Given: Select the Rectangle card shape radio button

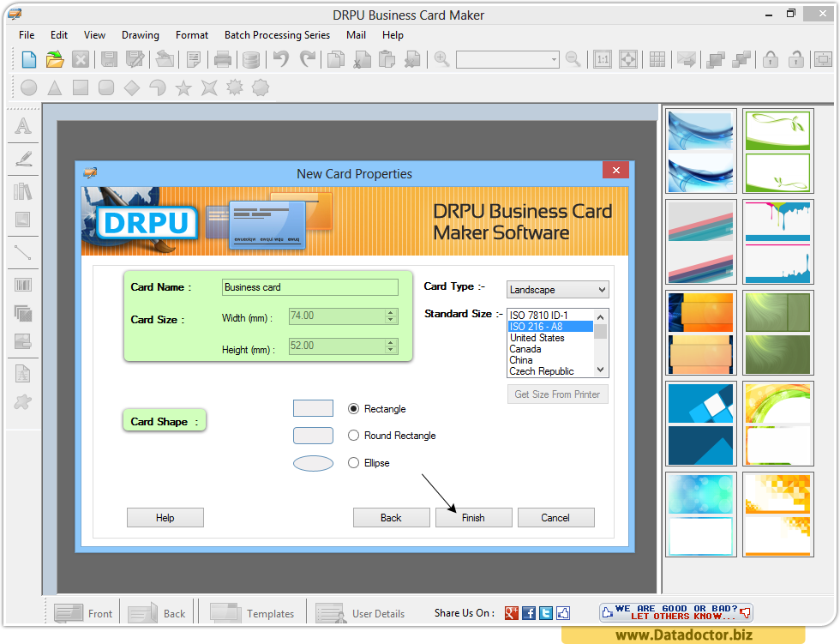Looking at the screenshot, I should pyautogui.click(x=353, y=409).
